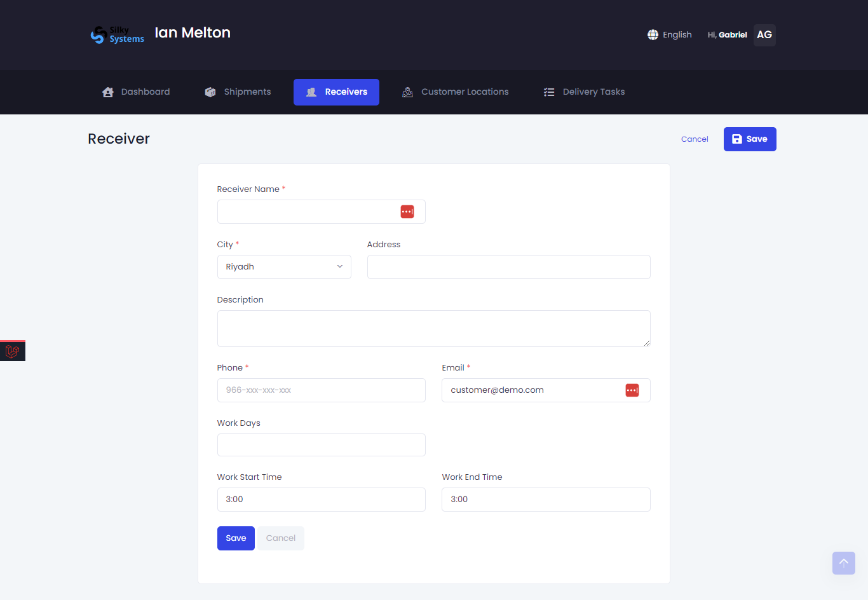Image resolution: width=868 pixels, height=600 pixels.
Task: Switch to the Delivery Tasks tab
Action: pyautogui.click(x=583, y=92)
